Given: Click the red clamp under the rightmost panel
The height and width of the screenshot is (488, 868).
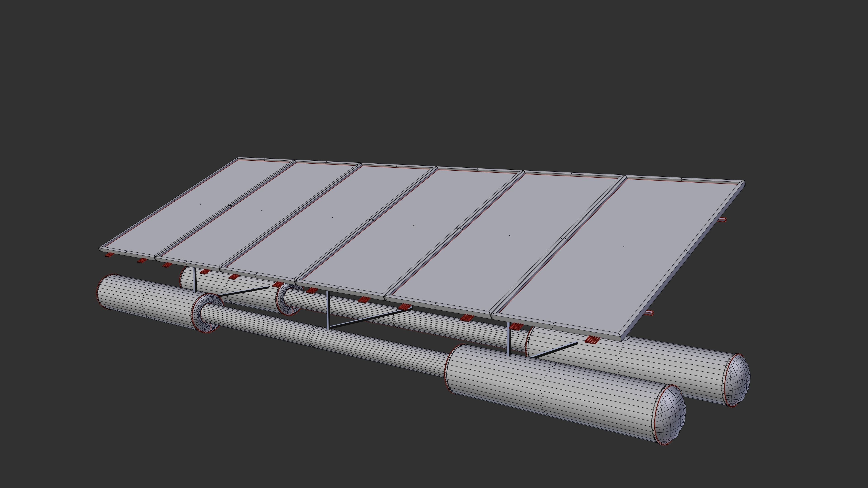Looking at the screenshot, I should [x=592, y=340].
